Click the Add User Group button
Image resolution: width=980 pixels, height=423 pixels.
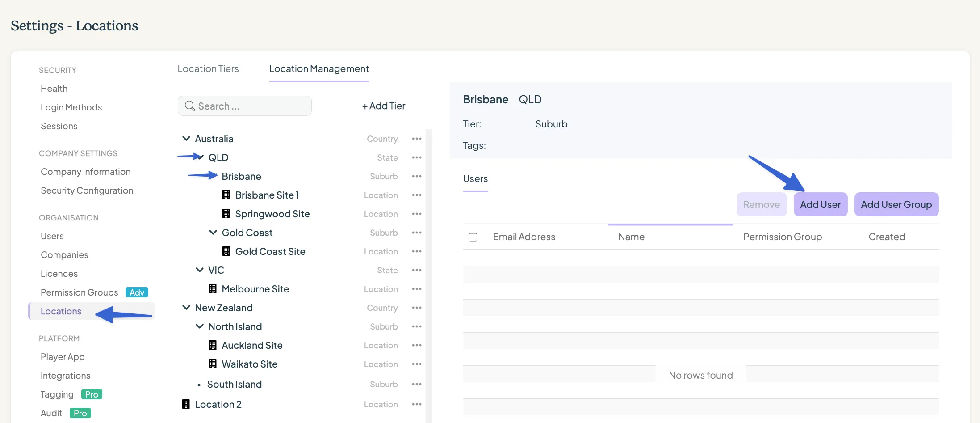[896, 204]
